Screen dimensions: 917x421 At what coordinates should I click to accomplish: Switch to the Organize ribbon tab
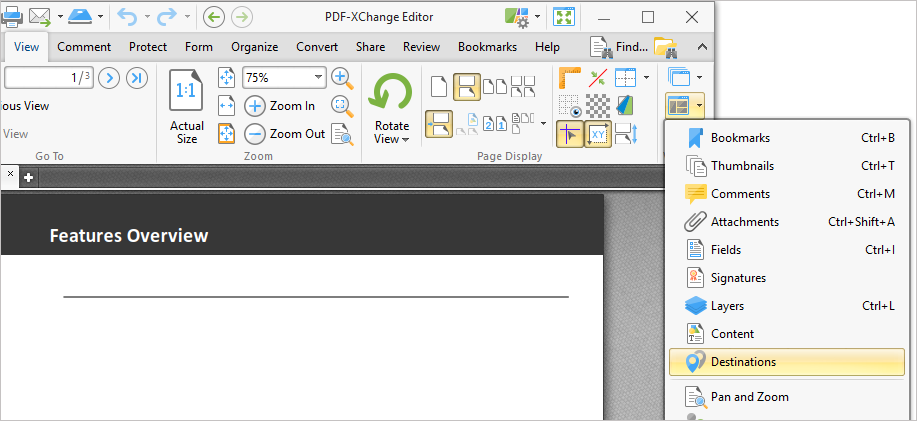254,47
